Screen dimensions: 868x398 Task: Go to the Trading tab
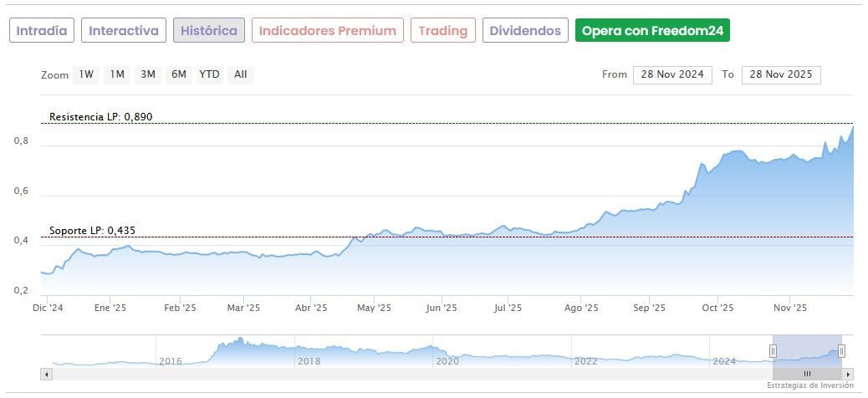tap(443, 31)
